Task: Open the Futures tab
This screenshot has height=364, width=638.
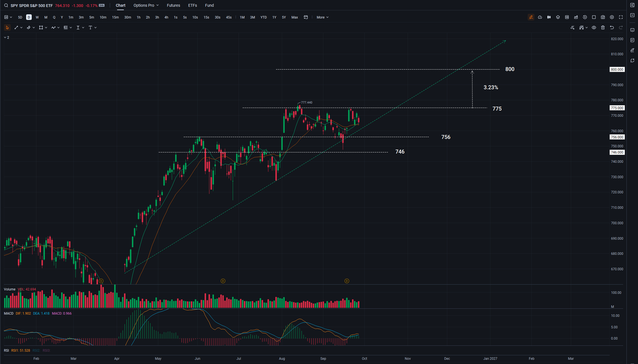Action: tap(173, 5)
